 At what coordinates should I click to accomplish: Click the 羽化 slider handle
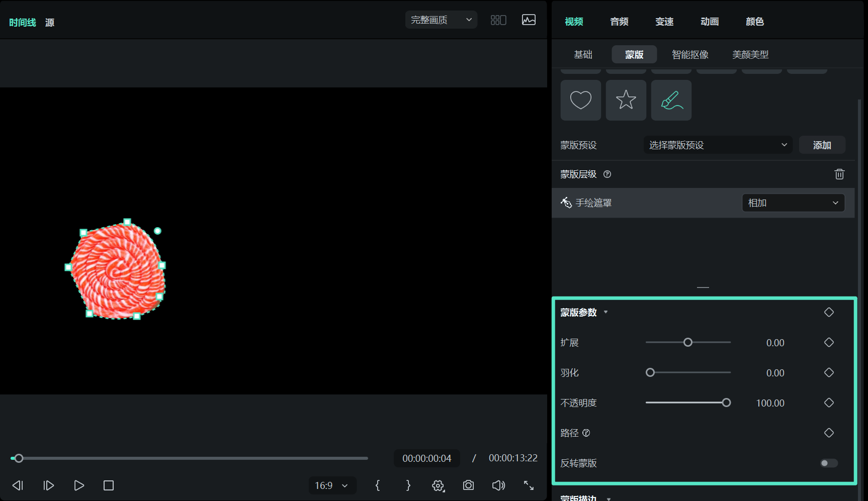(650, 372)
